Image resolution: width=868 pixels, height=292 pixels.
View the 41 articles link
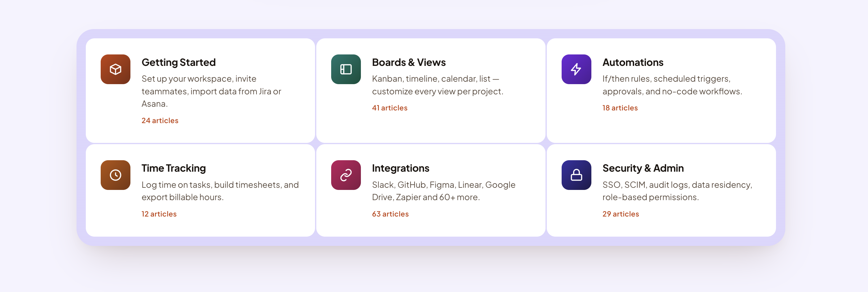click(x=389, y=108)
